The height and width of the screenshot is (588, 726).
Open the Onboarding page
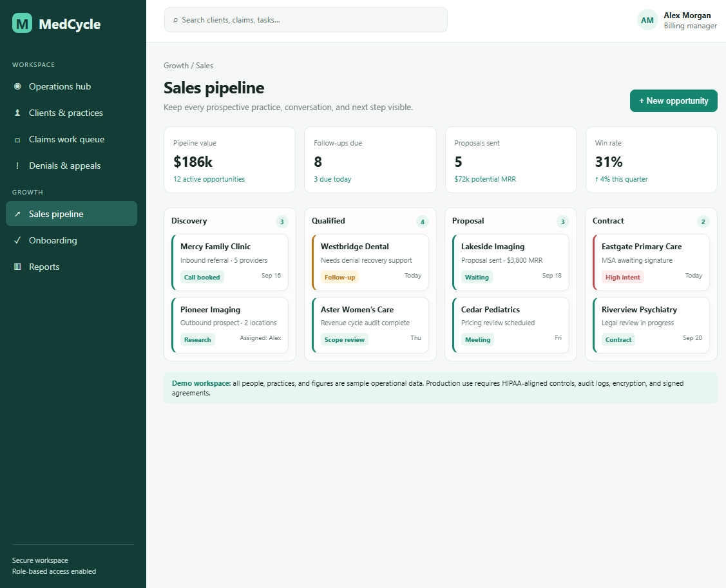click(x=72, y=240)
